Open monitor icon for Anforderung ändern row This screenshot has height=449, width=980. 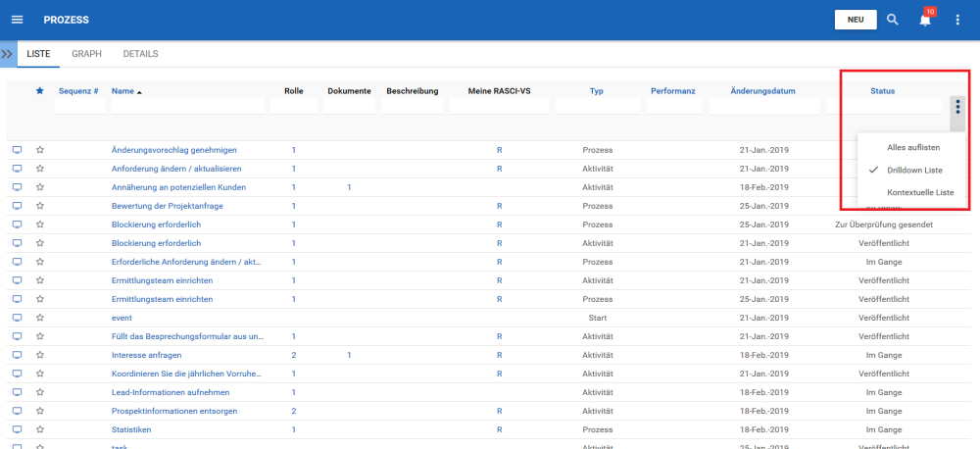(x=18, y=169)
